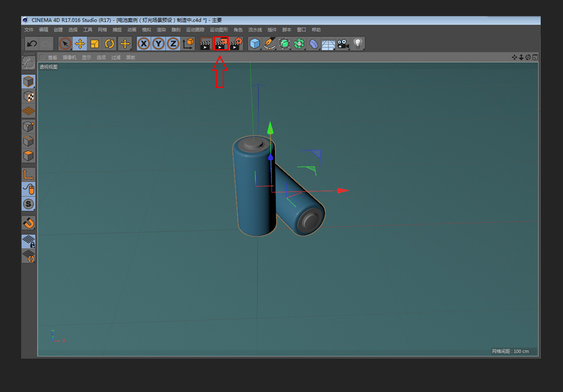Toggle the Y-axis lock
The width and height of the screenshot is (563, 392).
(158, 43)
